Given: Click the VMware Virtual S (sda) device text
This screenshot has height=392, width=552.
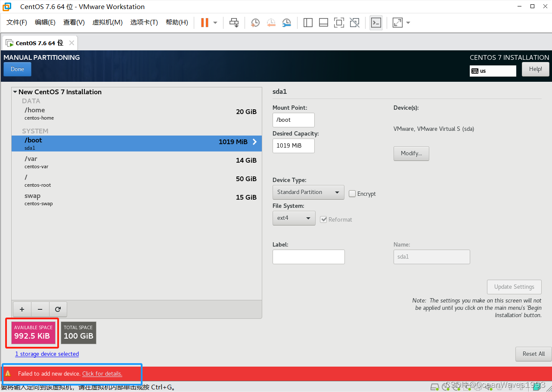Looking at the screenshot, I should click(434, 129).
